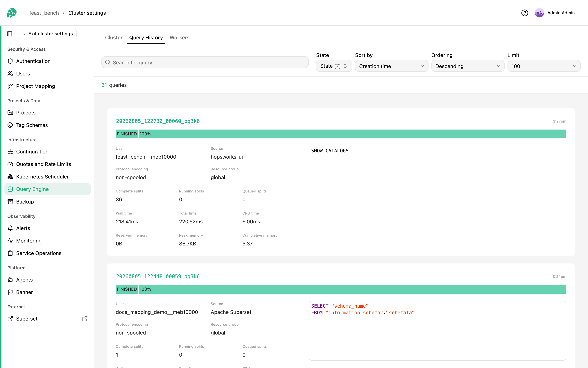Image resolution: width=588 pixels, height=368 pixels.
Task: Click the Tag Schemas tag icon
Action: pyautogui.click(x=10, y=125)
